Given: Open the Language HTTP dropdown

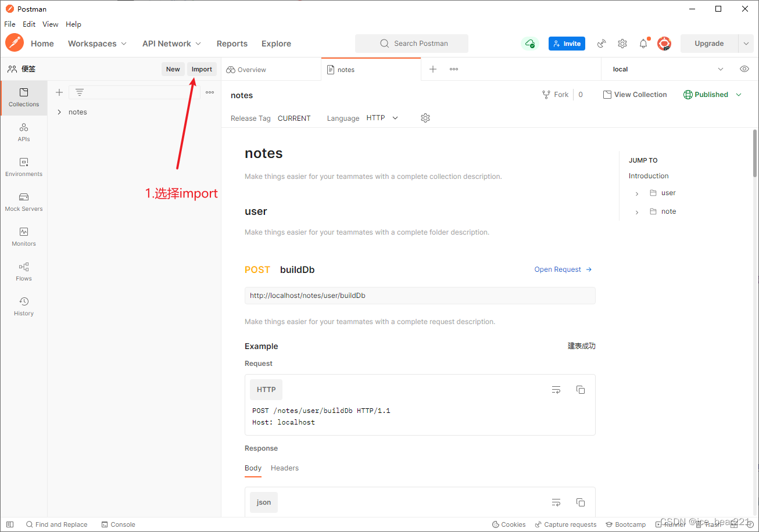Looking at the screenshot, I should coord(382,118).
